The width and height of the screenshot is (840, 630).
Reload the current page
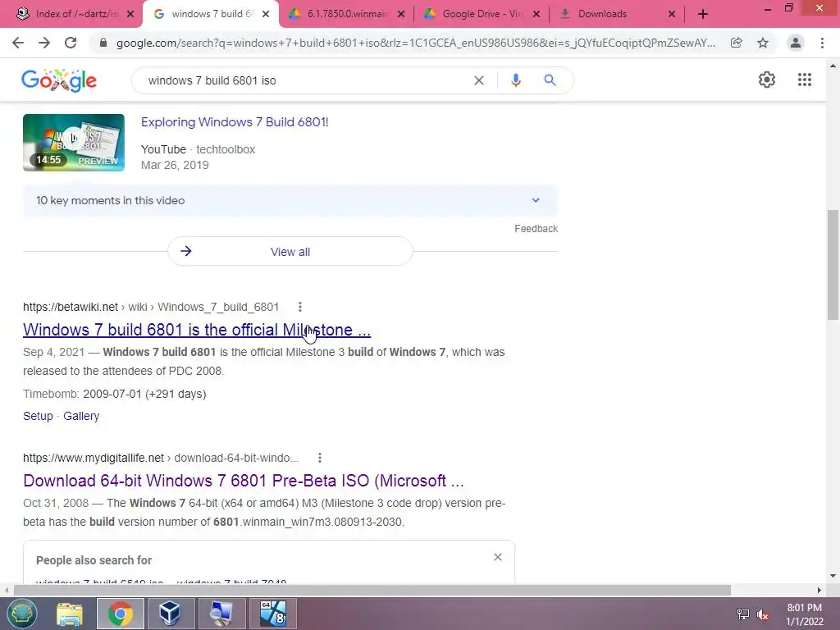71,43
